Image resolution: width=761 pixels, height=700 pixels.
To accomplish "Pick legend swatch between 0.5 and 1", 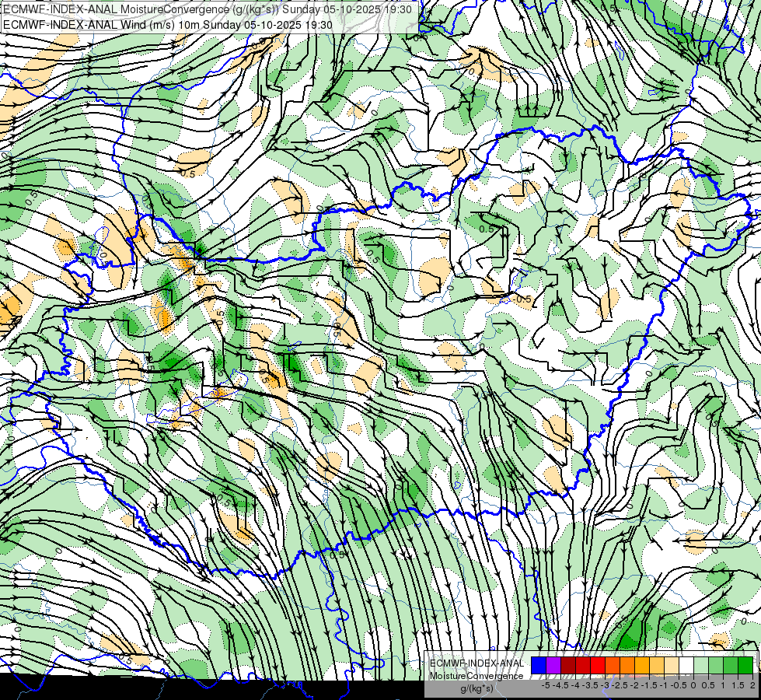I will click(x=716, y=666).
